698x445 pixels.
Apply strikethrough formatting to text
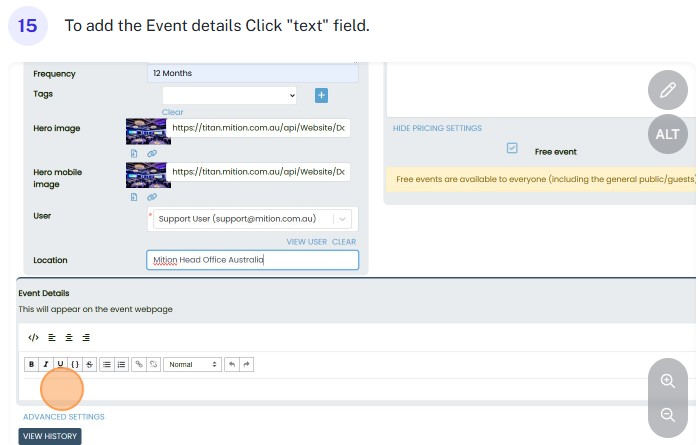[89, 365]
